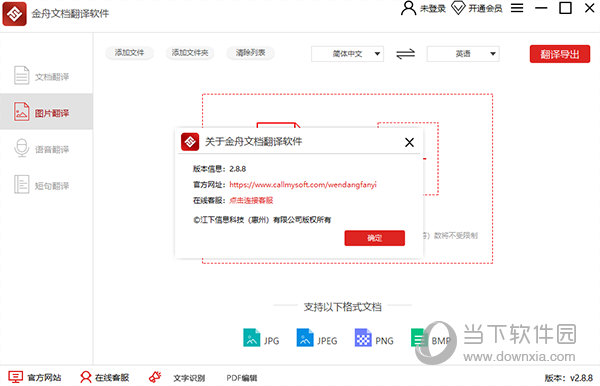Select the 文档翻译 sidebar tab

point(46,76)
